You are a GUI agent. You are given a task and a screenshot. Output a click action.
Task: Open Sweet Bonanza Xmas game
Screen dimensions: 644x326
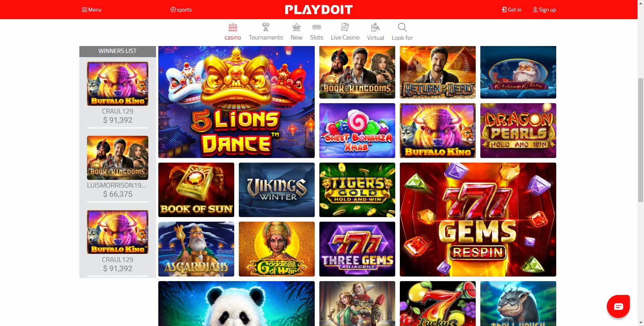click(x=357, y=130)
